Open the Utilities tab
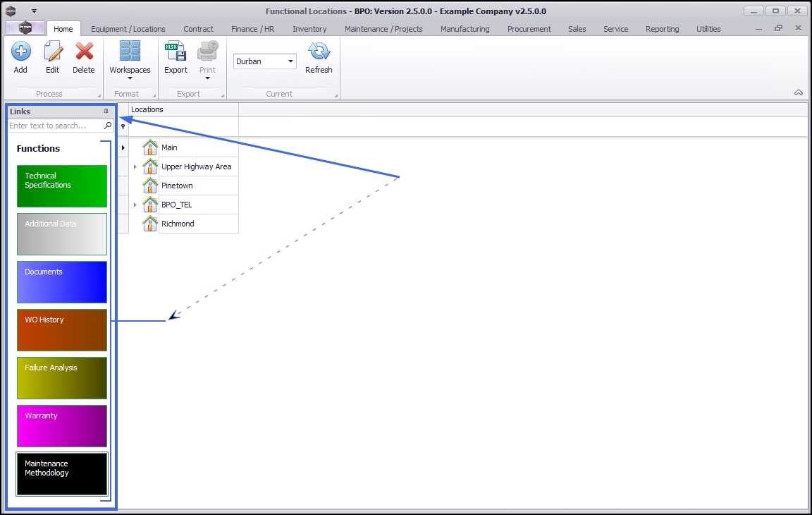 (708, 29)
